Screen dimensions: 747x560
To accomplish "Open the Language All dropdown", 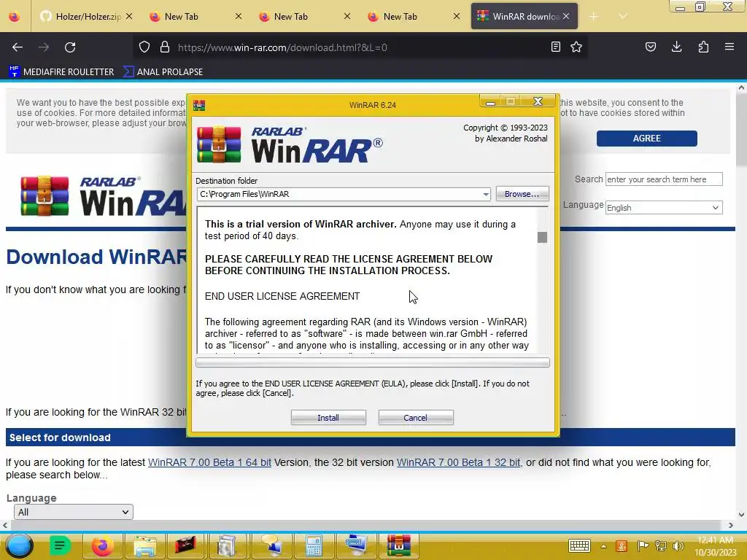I will (74, 512).
